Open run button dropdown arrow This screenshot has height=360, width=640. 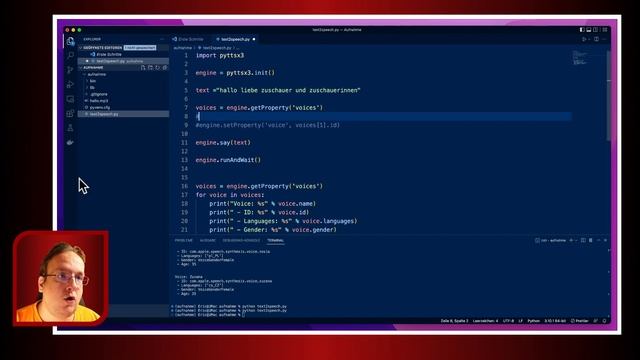tap(589, 39)
